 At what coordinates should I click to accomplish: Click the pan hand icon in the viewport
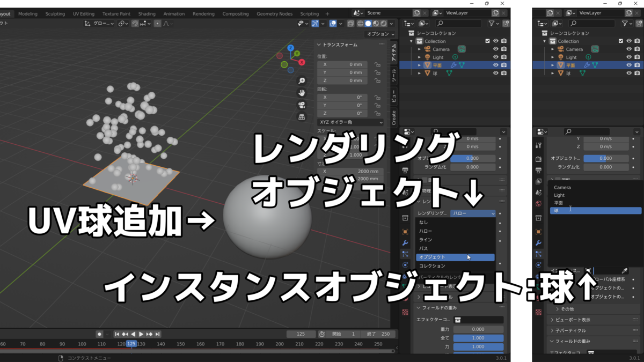tap(302, 93)
